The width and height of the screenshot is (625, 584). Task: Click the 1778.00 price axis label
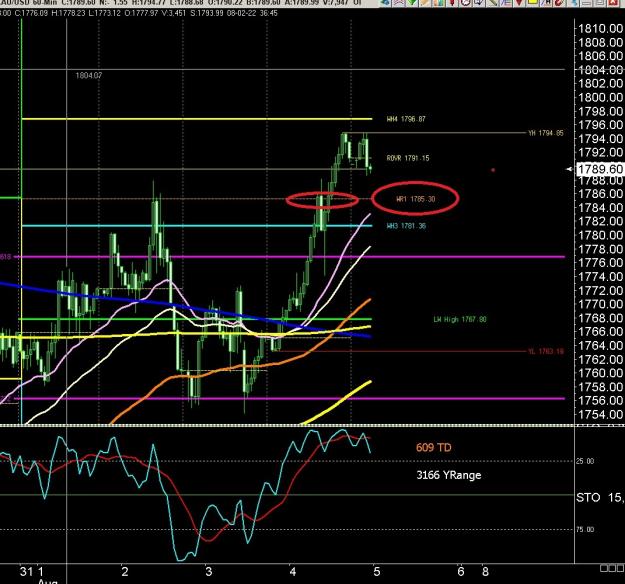(x=600, y=249)
